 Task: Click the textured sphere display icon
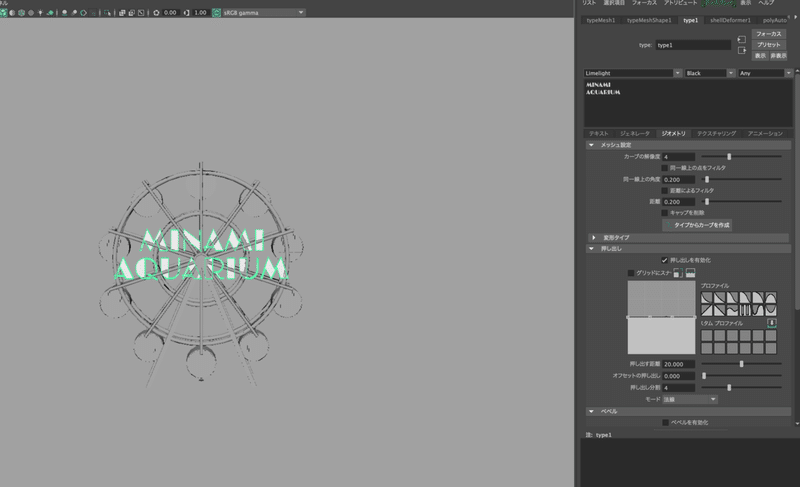pyautogui.click(x=31, y=13)
